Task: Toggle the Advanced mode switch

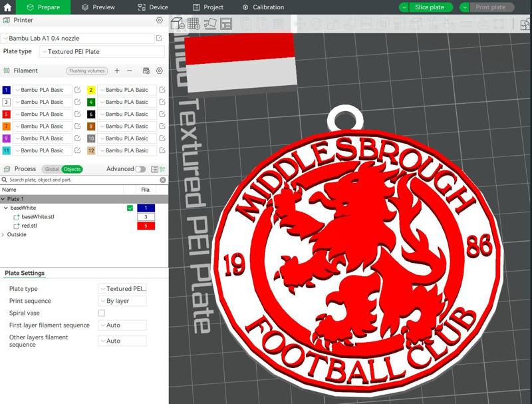Action: tap(141, 169)
